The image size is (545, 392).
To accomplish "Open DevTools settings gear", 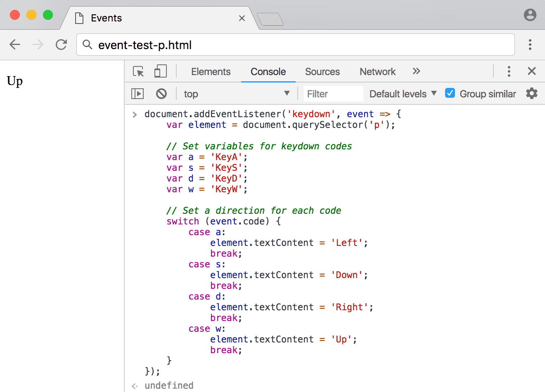I will [531, 93].
